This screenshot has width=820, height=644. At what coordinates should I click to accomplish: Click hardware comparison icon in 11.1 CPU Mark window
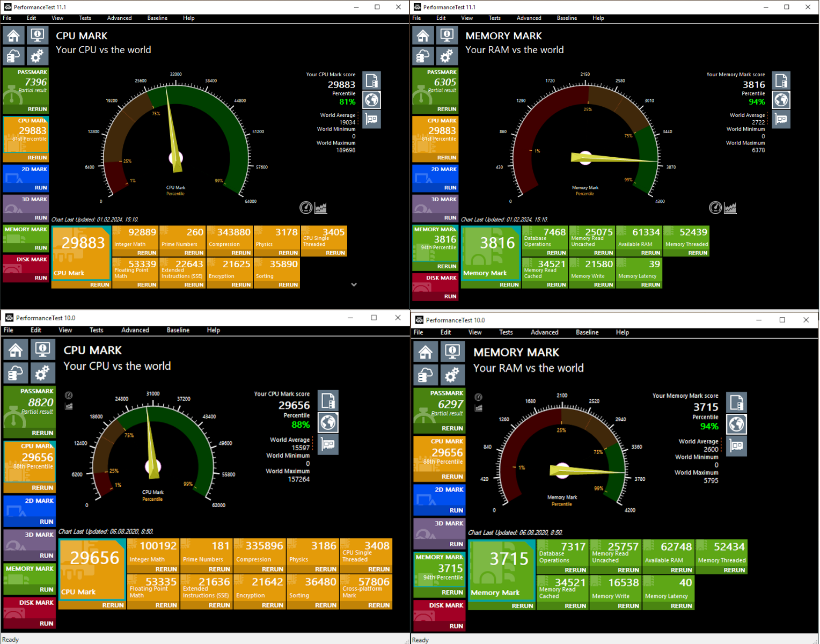(372, 119)
